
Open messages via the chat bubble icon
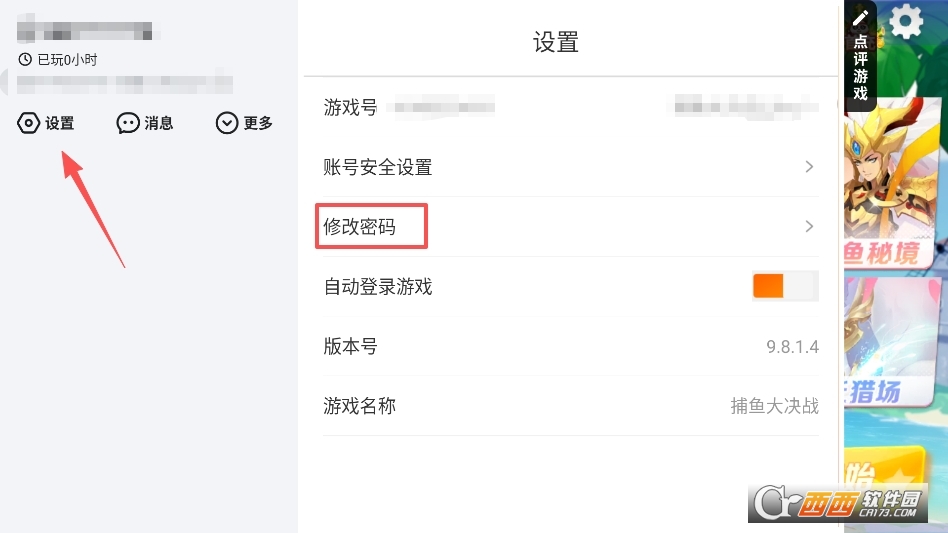[127, 123]
